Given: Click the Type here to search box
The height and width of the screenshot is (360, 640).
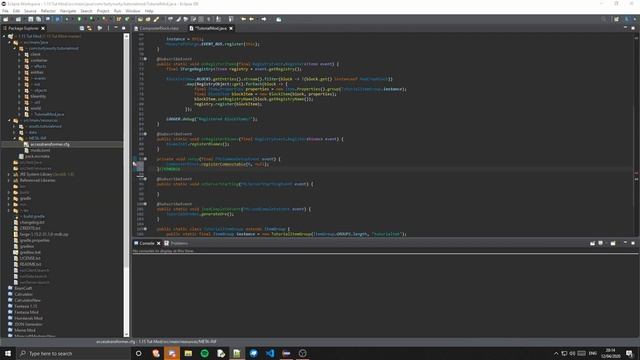Looking at the screenshot, I should tap(74, 353).
